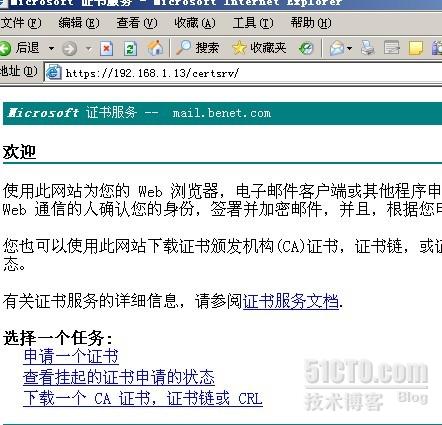Click the Search (搜索) toolbar button

coord(197,48)
